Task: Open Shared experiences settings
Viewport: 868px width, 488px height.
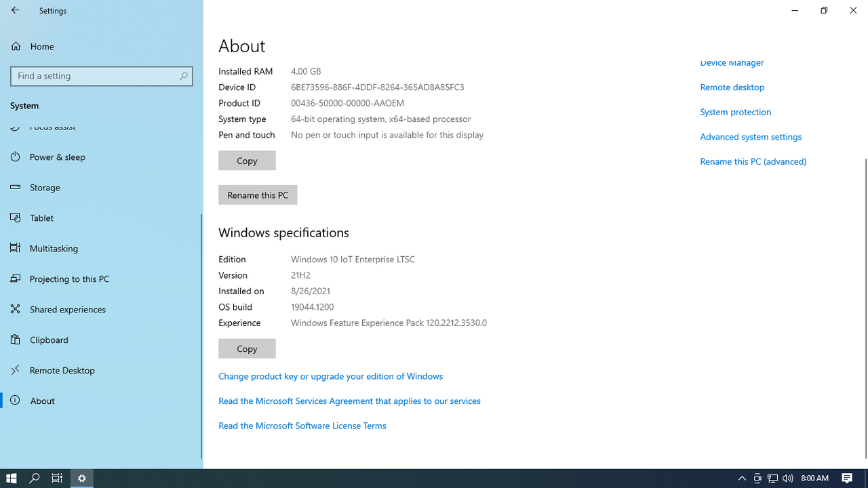Action: 101,309
